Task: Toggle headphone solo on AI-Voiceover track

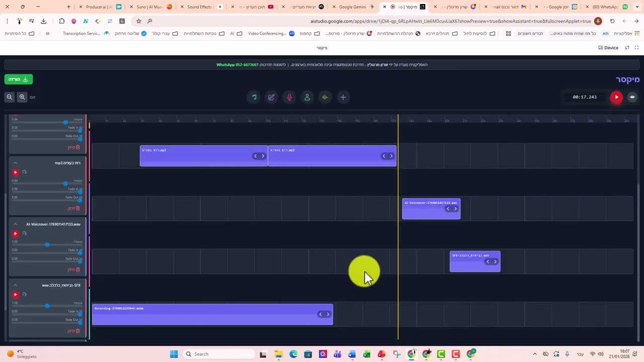Action: (x=24, y=233)
